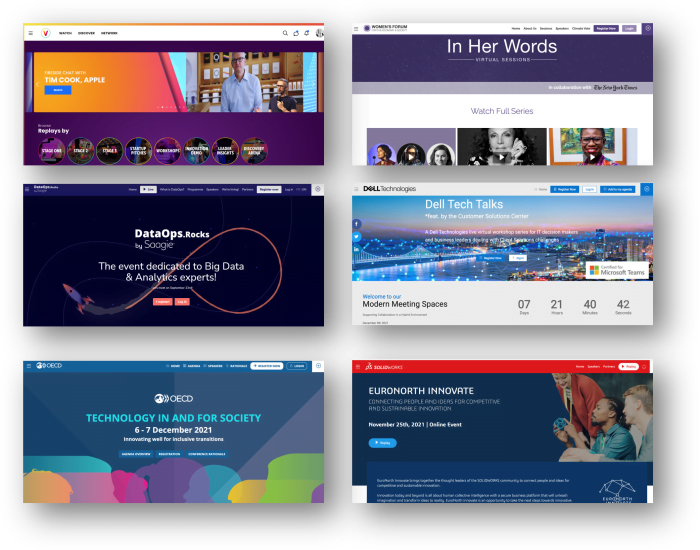This screenshot has width=700, height=550.
Task: Click Add to my agenda on the Dell site
Action: (617, 189)
